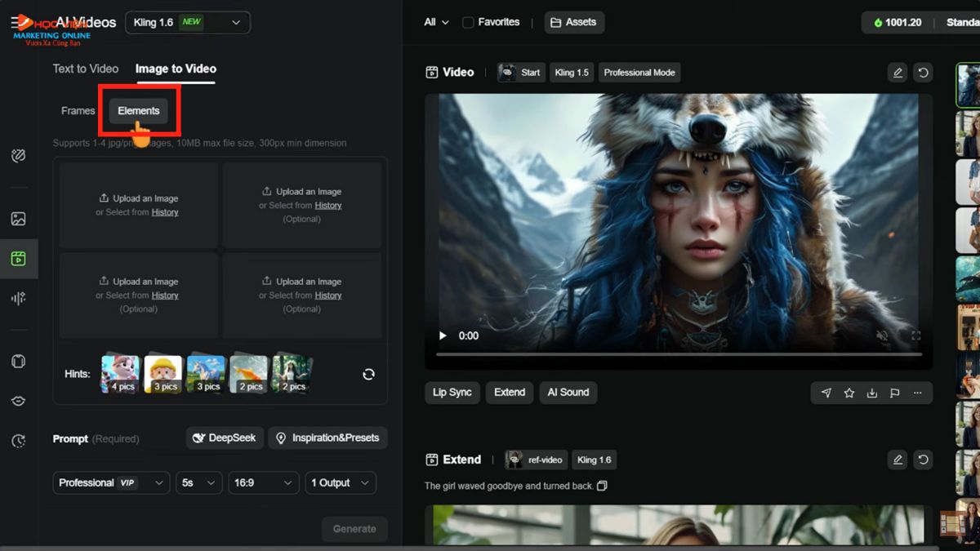This screenshot has width=980, height=551.
Task: Click the Extend button under the video
Action: pyautogui.click(x=510, y=393)
